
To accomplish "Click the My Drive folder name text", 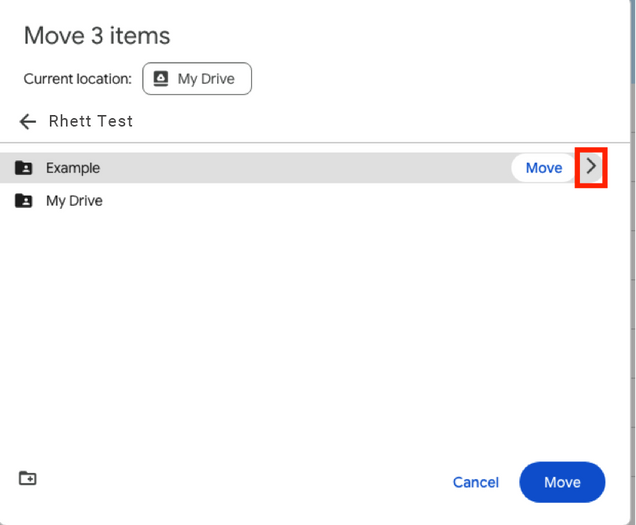I will pos(74,201).
